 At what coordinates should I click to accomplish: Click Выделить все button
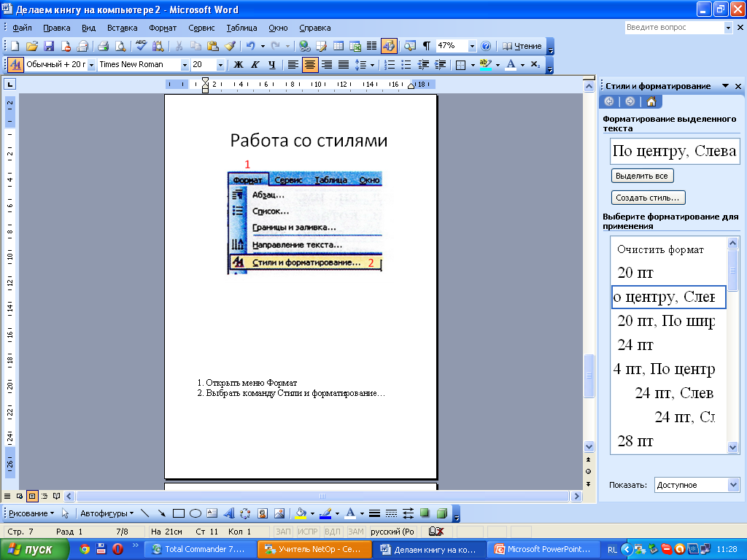tap(642, 176)
